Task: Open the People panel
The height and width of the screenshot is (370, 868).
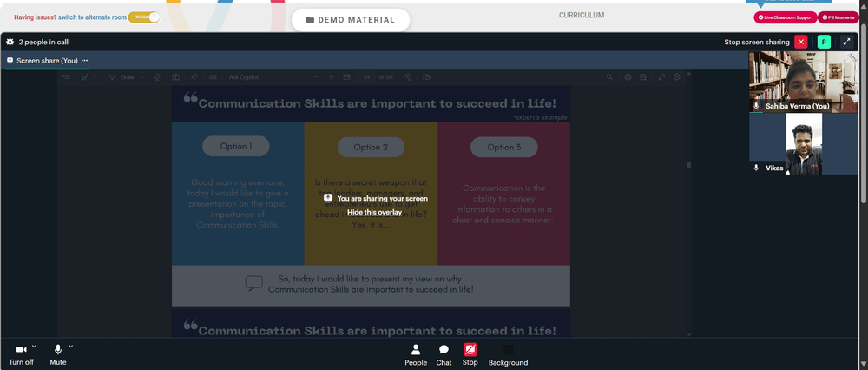Action: (x=416, y=355)
